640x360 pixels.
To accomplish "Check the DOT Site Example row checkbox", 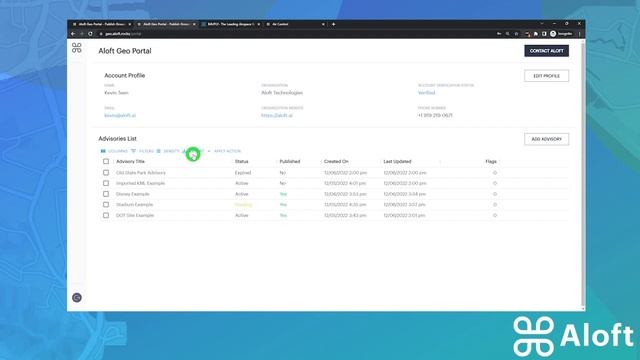I will pos(106,215).
